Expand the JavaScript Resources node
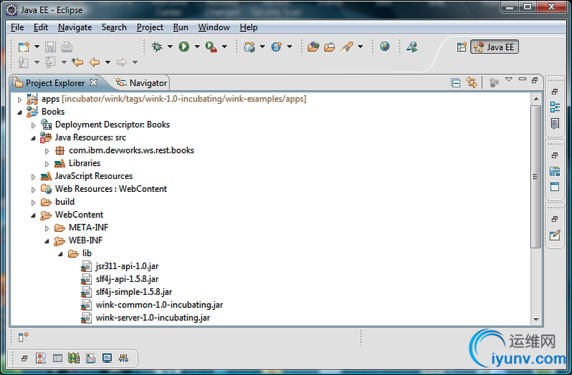572x375 pixels. click(x=33, y=177)
